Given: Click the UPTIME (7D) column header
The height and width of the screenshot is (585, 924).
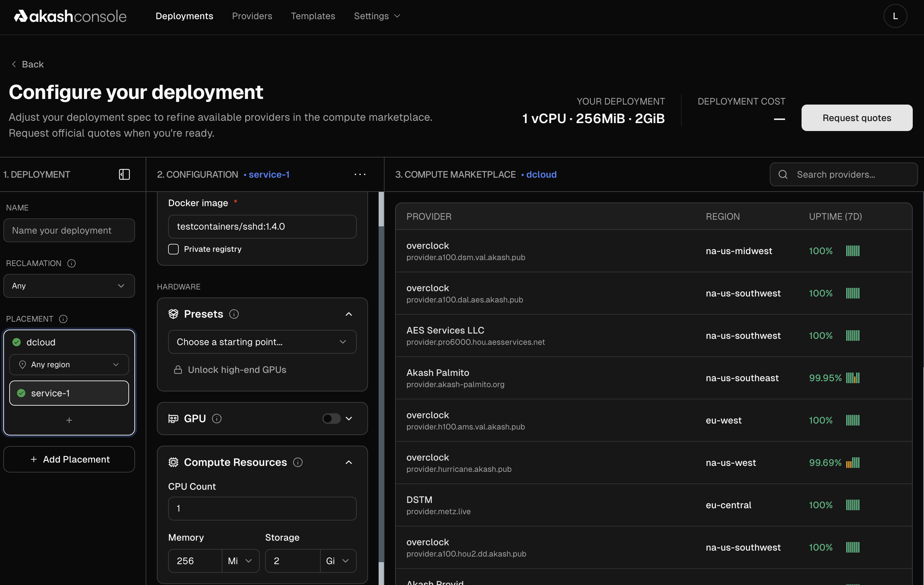Looking at the screenshot, I should [835, 217].
